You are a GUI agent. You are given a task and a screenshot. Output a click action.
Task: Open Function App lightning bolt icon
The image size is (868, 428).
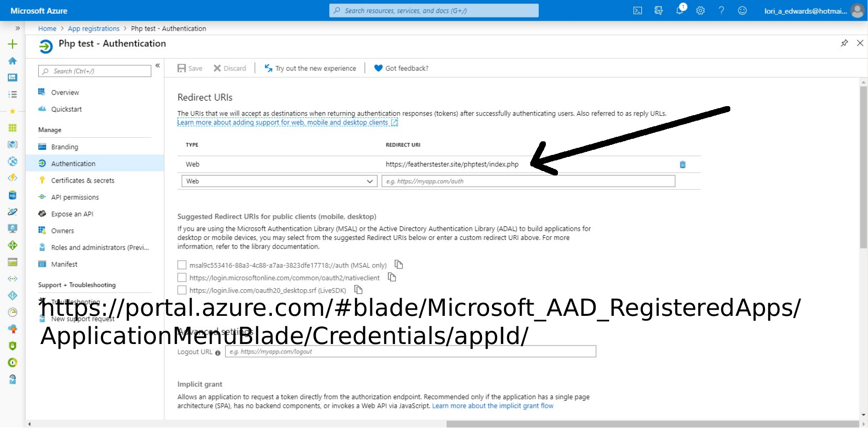[x=13, y=178]
